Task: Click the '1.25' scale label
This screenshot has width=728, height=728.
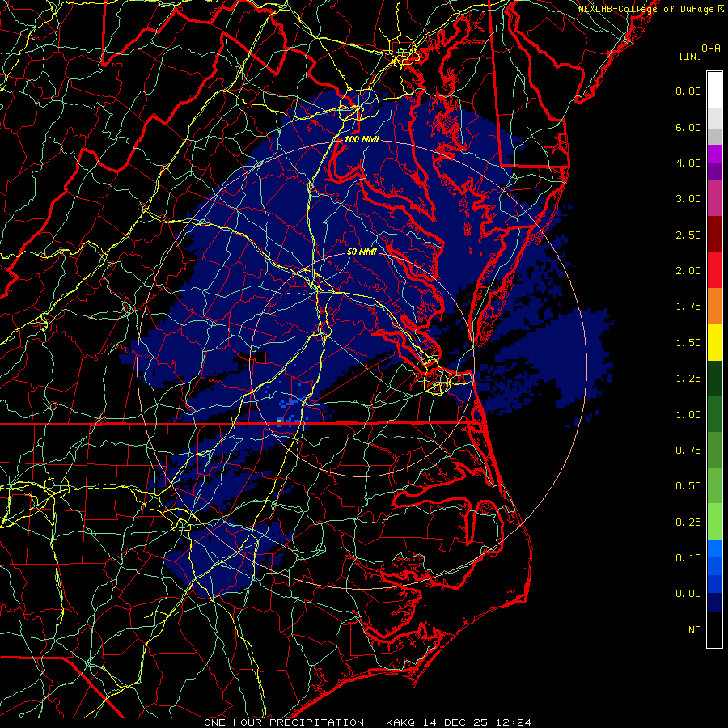Action: click(688, 379)
